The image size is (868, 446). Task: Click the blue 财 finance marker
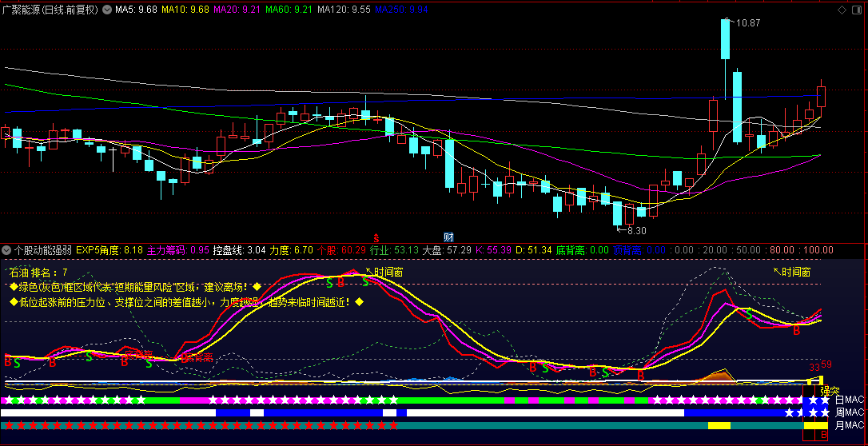click(449, 237)
